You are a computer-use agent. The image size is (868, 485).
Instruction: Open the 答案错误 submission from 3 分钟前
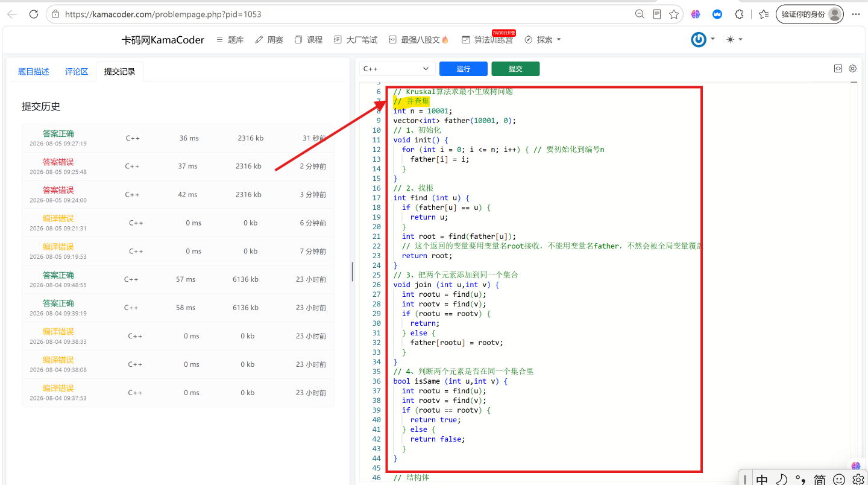tap(178, 195)
